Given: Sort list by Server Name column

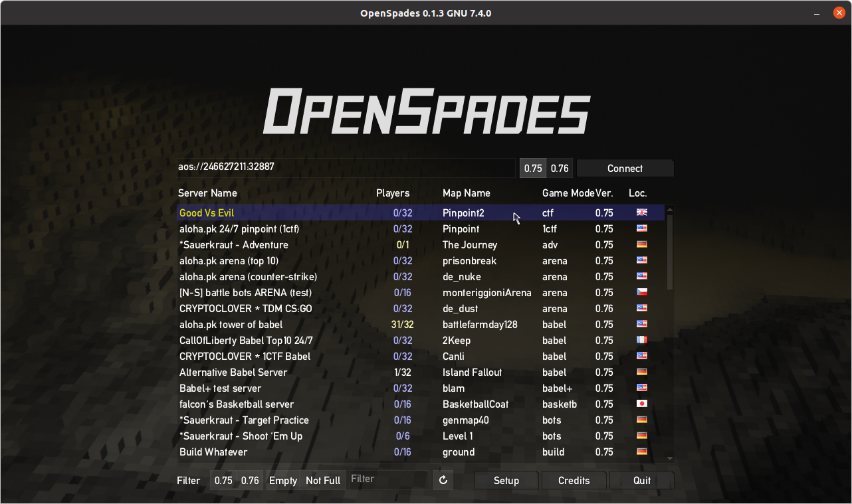Looking at the screenshot, I should click(x=208, y=193).
